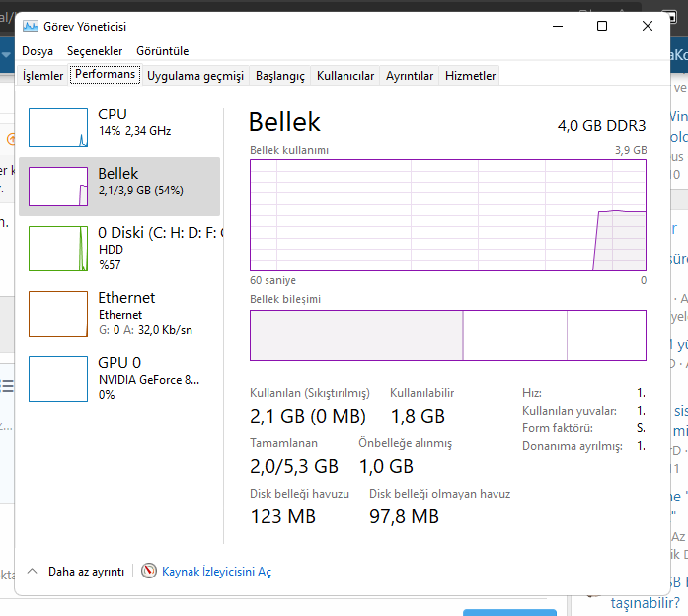
Task: Select the GPU 0 graph thumbnail
Action: click(x=58, y=378)
